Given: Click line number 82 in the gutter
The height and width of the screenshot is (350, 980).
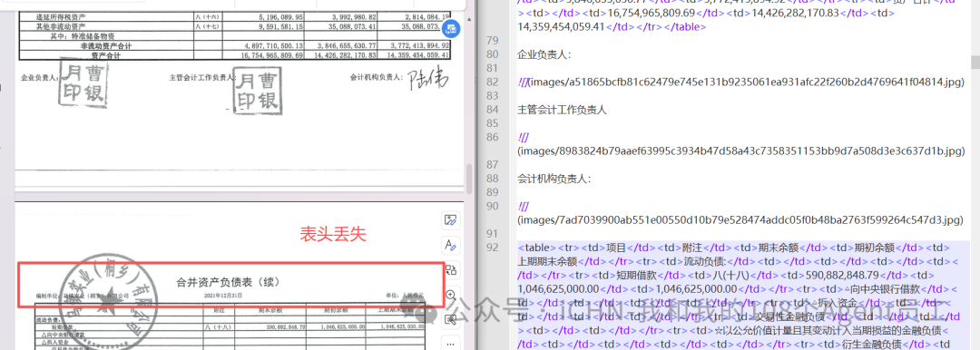Looking at the screenshot, I should click(x=493, y=82).
